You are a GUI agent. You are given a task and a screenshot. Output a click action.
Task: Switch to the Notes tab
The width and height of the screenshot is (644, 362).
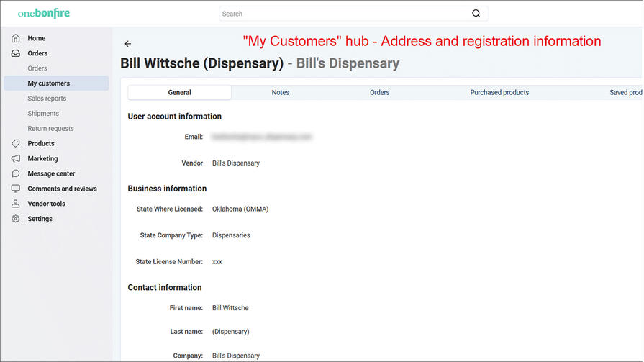(280, 92)
